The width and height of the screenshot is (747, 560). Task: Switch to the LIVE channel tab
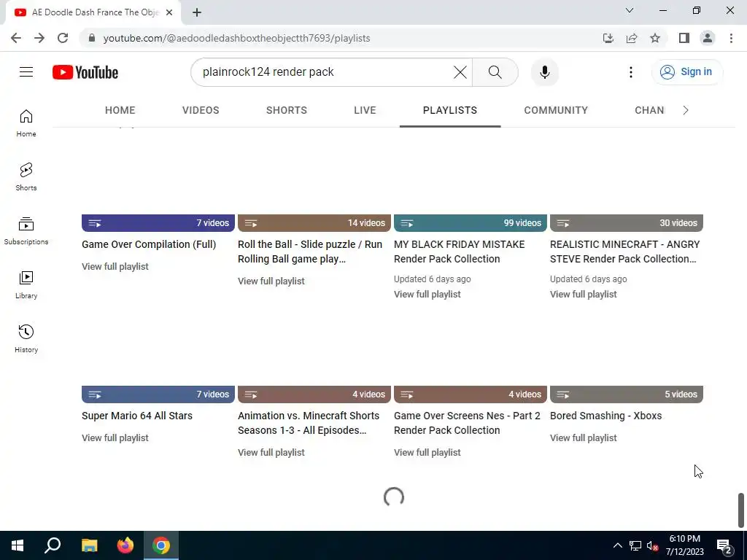[x=365, y=111]
